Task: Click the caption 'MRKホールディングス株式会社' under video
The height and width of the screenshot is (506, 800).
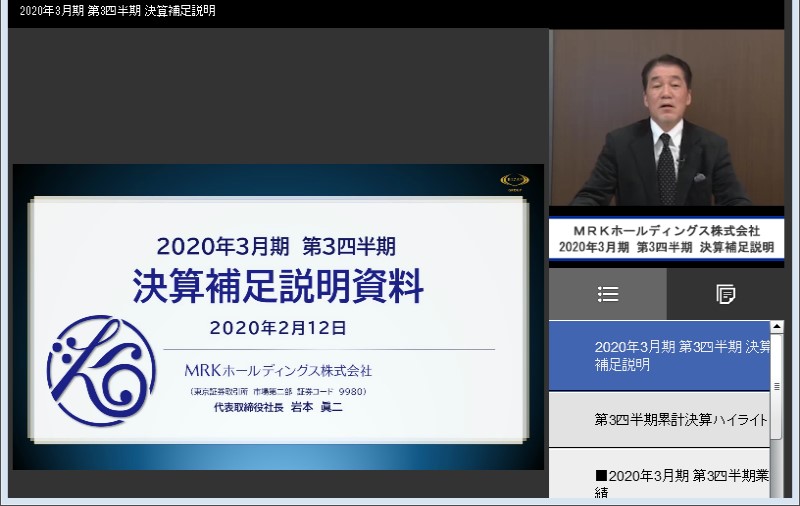Action: pyautogui.click(x=666, y=231)
